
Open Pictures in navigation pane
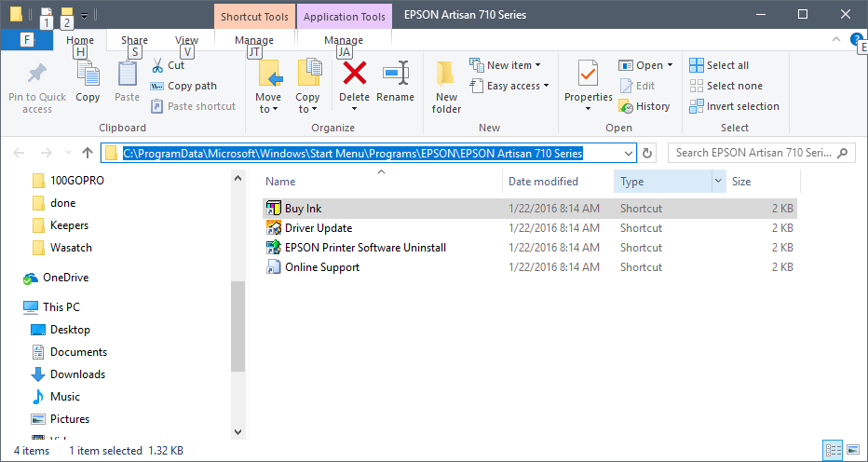point(61,419)
